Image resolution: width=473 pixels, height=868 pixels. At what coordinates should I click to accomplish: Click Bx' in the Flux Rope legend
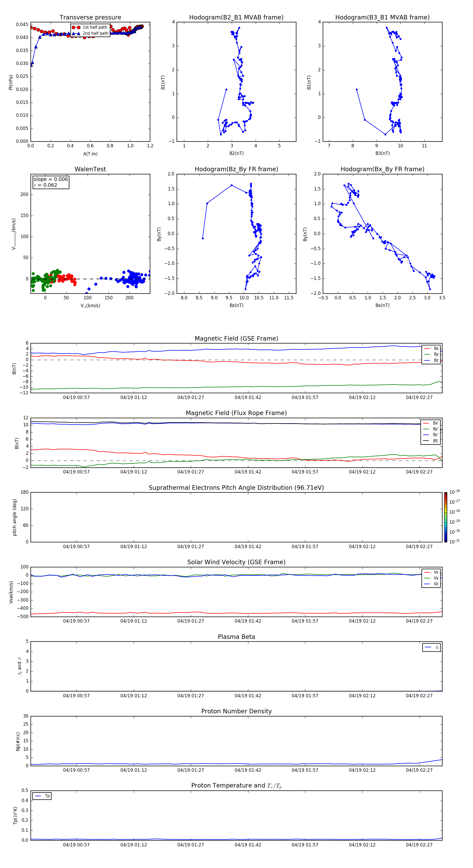(x=431, y=423)
